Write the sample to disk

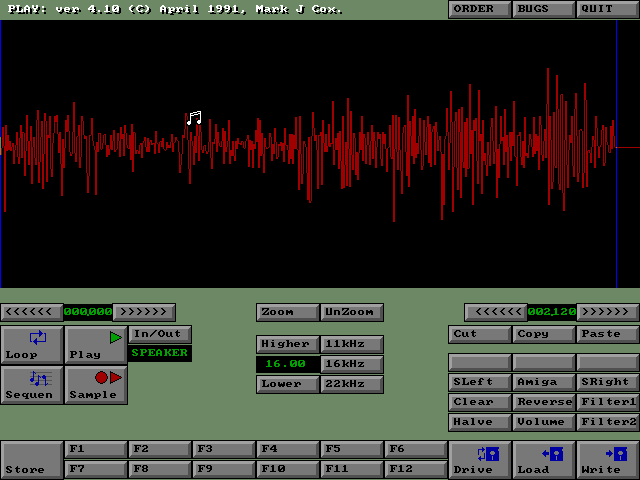tap(607, 460)
